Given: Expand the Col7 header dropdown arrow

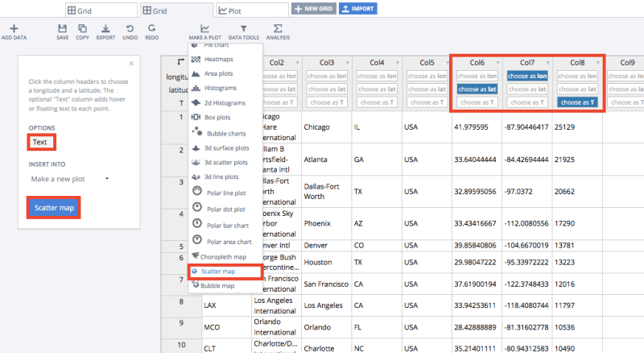Looking at the screenshot, I should pyautogui.click(x=548, y=63).
